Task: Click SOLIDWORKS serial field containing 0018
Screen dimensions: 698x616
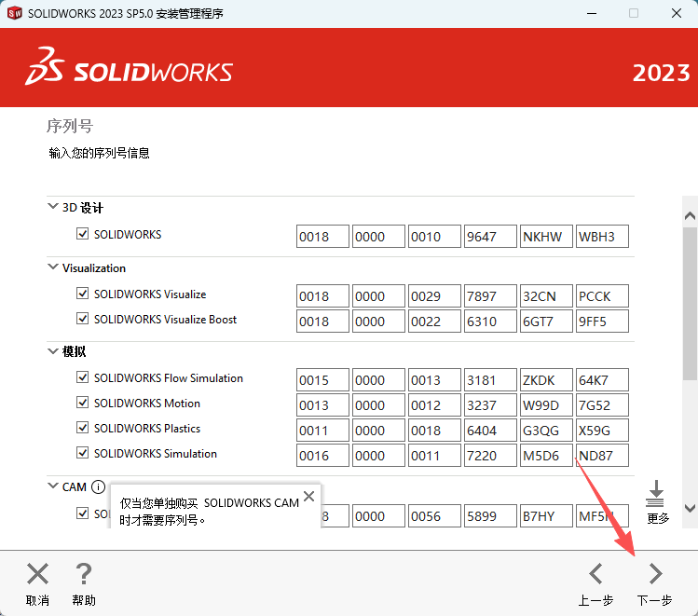Action: tap(322, 237)
